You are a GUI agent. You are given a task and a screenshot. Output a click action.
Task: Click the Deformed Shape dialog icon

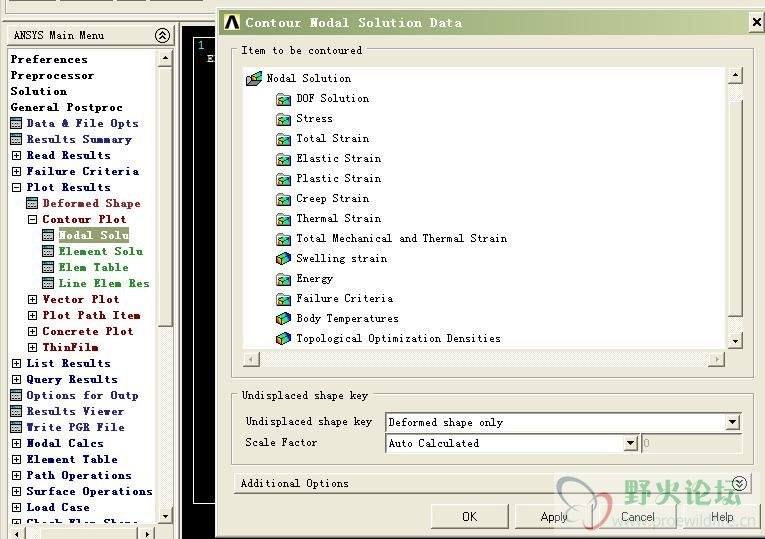(32, 203)
